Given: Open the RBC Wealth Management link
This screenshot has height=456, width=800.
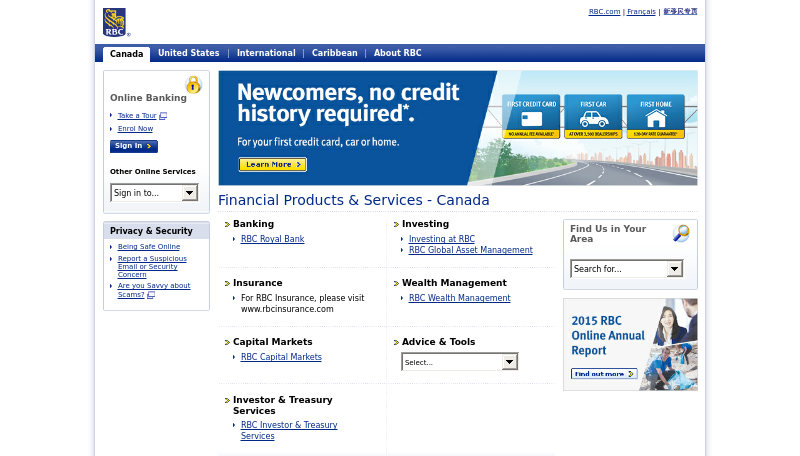Looking at the screenshot, I should point(459,298).
